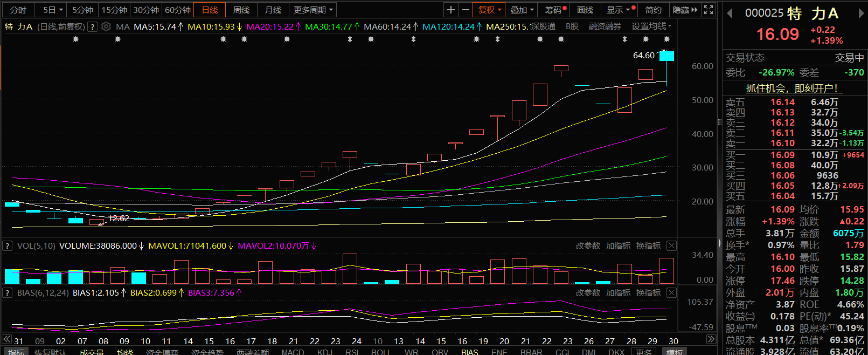Click 改参数 in VOL panel
This screenshot has width=868, height=355.
[x=588, y=246]
